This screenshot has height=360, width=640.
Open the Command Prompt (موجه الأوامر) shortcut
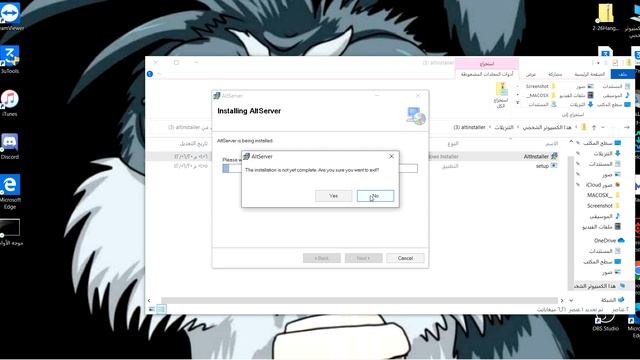[10, 232]
